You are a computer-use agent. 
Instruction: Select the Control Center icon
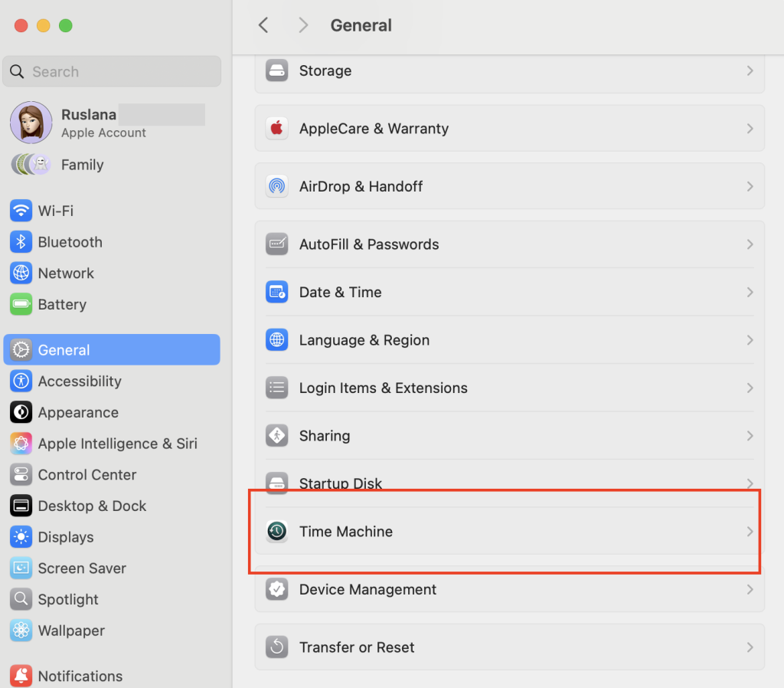click(21, 475)
